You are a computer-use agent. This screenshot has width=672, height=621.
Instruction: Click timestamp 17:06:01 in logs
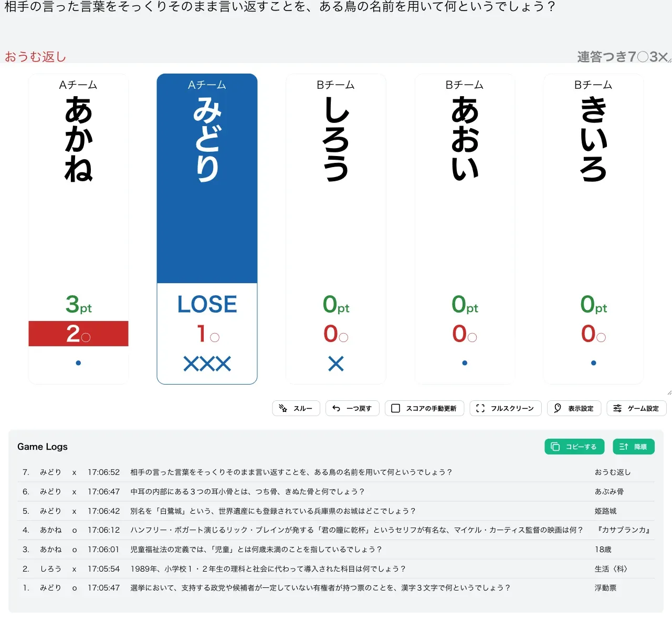tap(104, 550)
